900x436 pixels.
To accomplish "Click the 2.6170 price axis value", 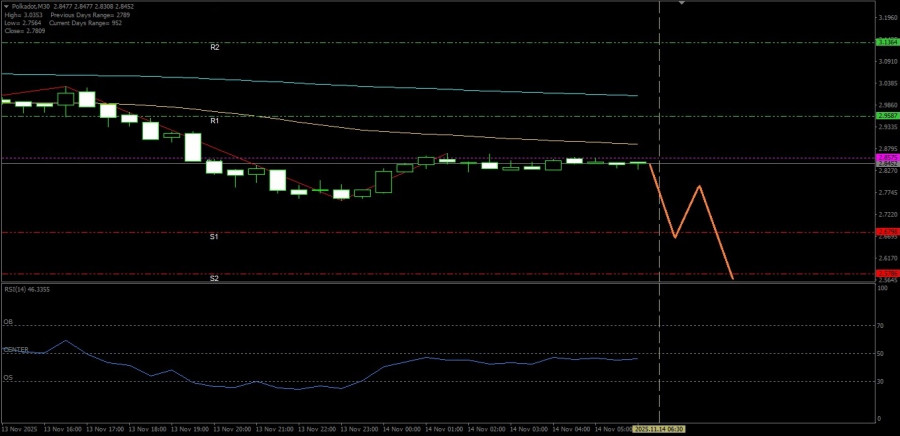I will click(x=887, y=259).
